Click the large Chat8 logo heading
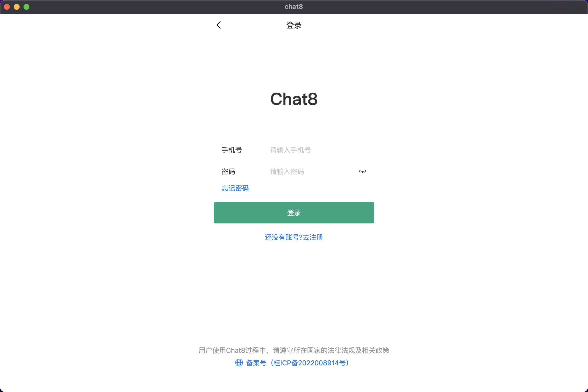Screen dimensions: 588x392 [x=294, y=99]
